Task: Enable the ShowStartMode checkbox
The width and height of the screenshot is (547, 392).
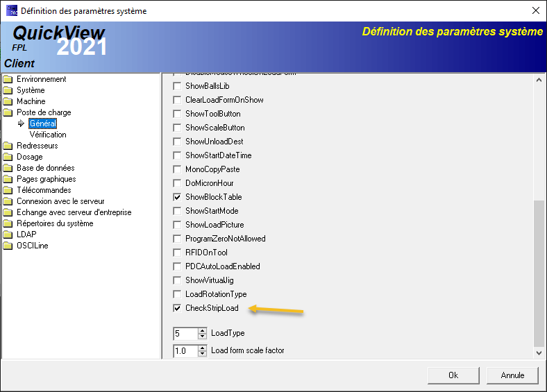Action: 177,211
